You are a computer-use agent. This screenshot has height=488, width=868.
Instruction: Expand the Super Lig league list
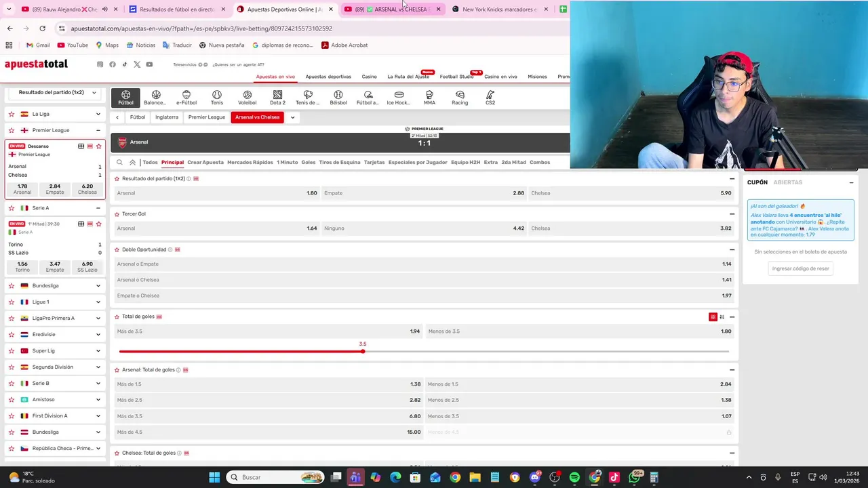pyautogui.click(x=98, y=351)
